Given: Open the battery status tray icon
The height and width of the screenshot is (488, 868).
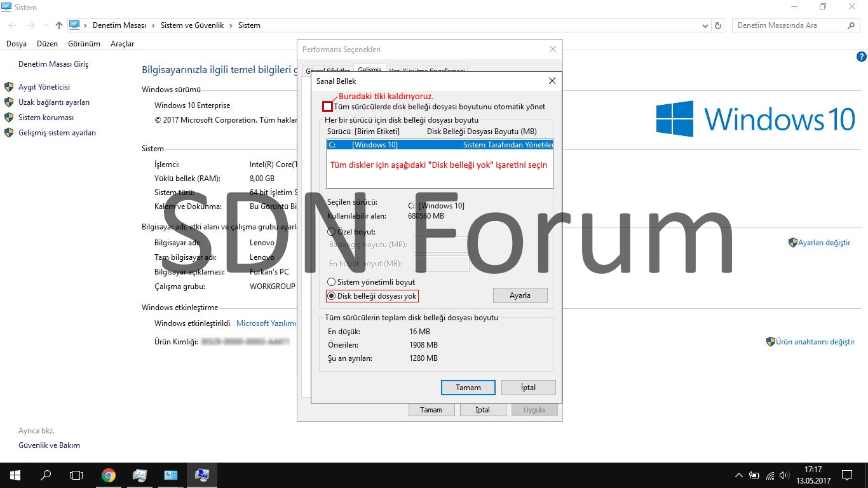Looking at the screenshot, I should point(754,475).
